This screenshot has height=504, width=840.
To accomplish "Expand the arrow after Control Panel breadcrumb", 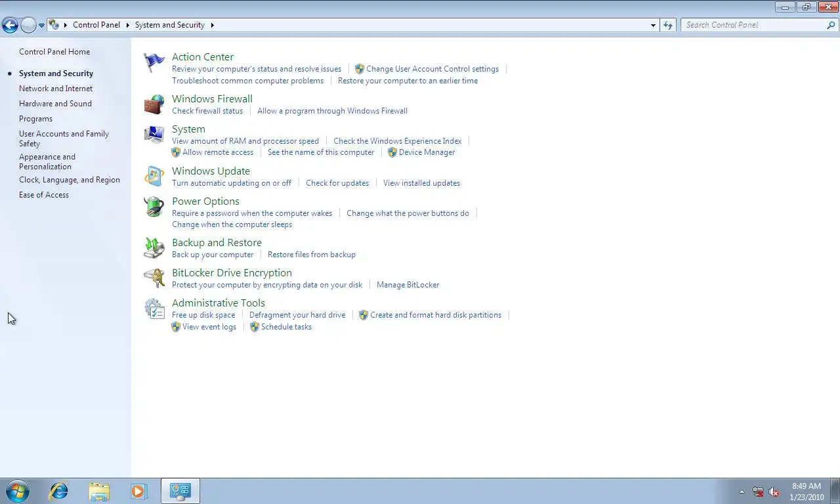I will 127,25.
